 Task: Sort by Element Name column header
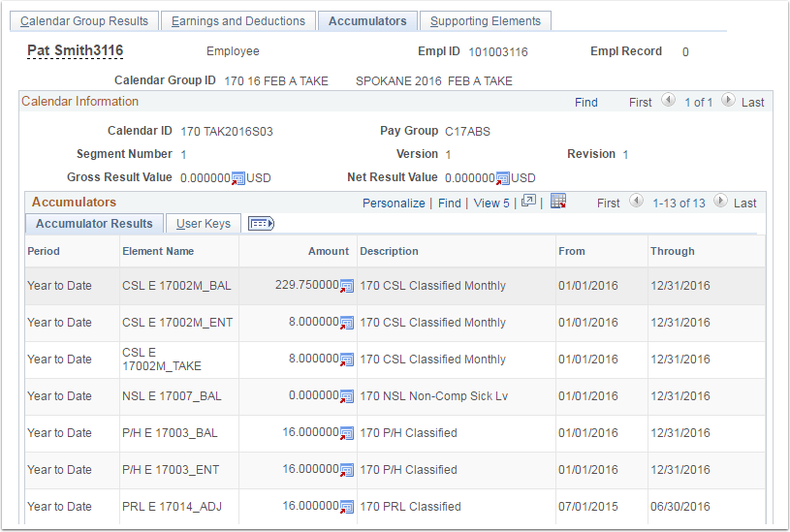click(158, 251)
